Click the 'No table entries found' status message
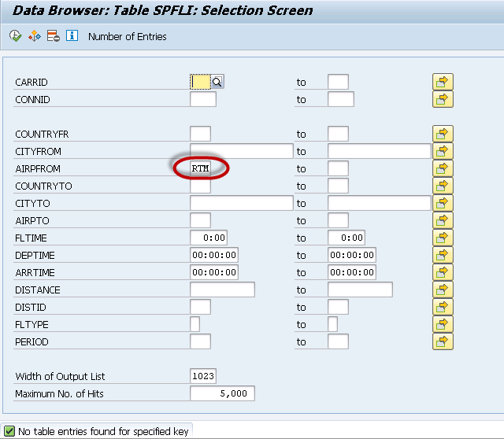 click(103, 431)
